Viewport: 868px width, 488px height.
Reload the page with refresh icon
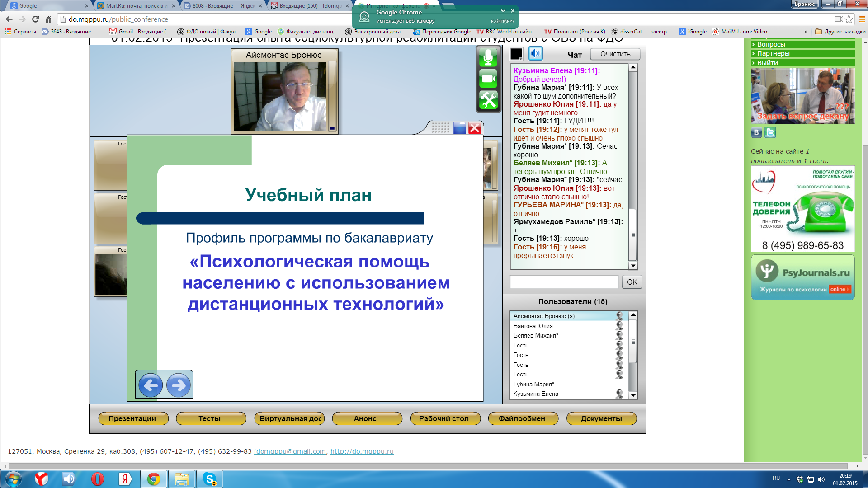pos(36,19)
